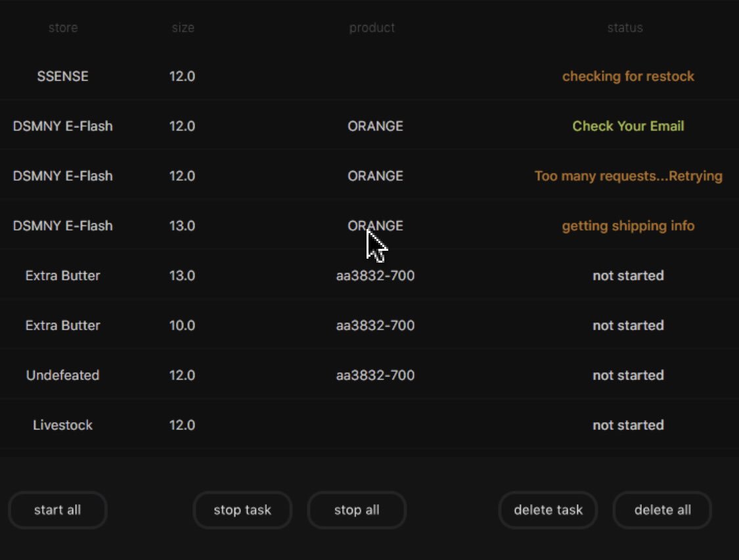Viewport: 739px width, 560px height.
Task: Click ORANGE product in Retrying row
Action: pyautogui.click(x=375, y=176)
